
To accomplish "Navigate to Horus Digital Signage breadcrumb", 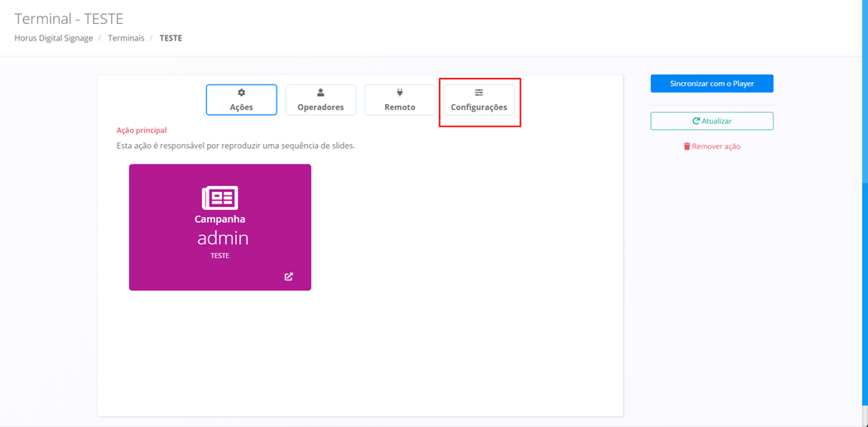I will click(x=54, y=38).
